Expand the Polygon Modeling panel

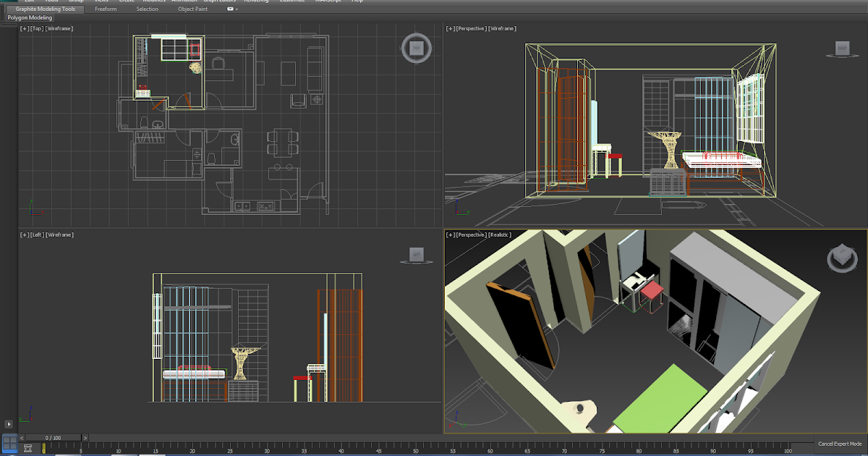(30, 17)
